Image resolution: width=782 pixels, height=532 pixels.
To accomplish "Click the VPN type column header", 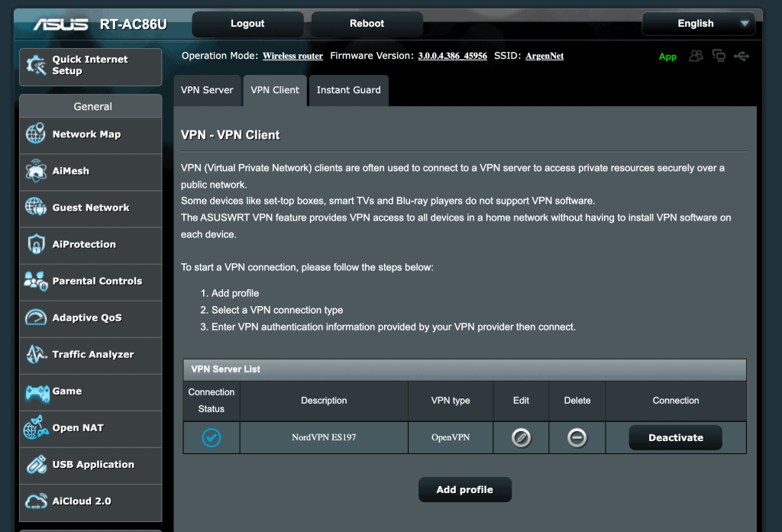I will tap(451, 401).
